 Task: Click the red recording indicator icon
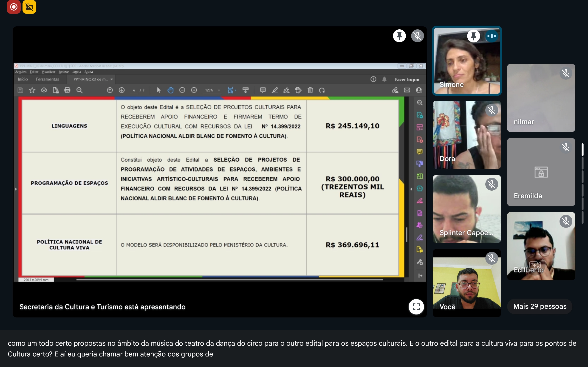14,7
